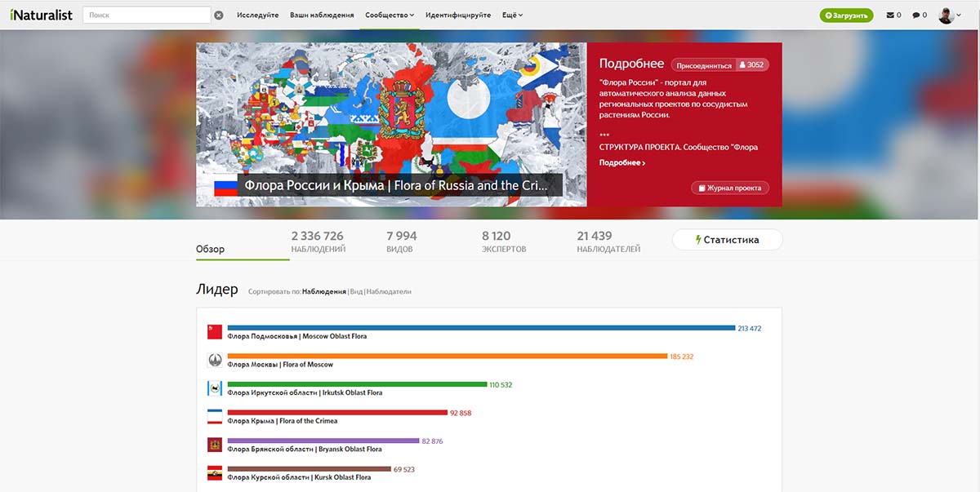Open Флора Москвы | Flora of Moscow link

pyautogui.click(x=280, y=365)
